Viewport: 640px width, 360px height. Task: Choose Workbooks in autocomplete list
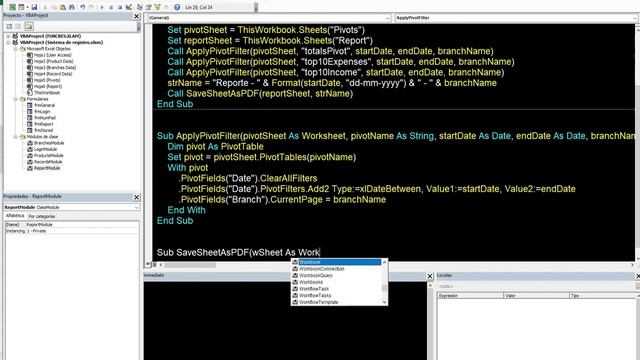(336, 282)
